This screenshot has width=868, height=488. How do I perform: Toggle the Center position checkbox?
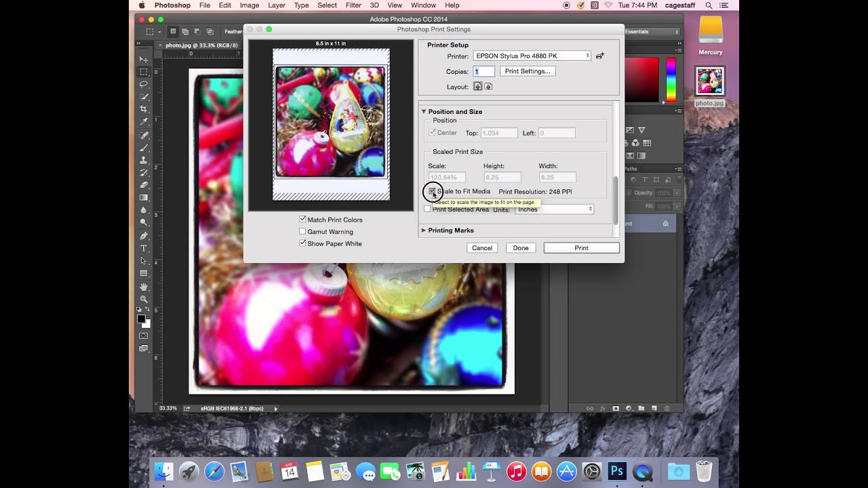click(432, 133)
